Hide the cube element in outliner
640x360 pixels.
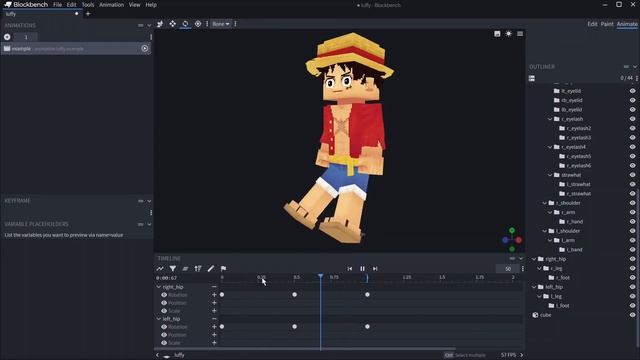tap(633, 315)
